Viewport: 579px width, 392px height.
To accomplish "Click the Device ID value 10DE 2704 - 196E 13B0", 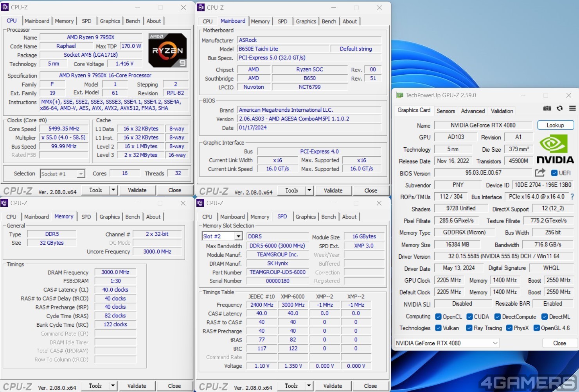I will (x=543, y=185).
